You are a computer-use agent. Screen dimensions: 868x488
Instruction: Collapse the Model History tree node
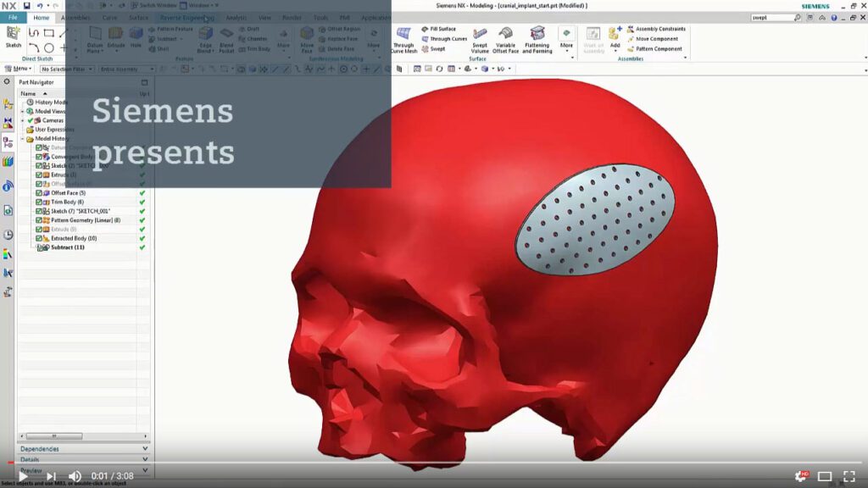pos(23,139)
